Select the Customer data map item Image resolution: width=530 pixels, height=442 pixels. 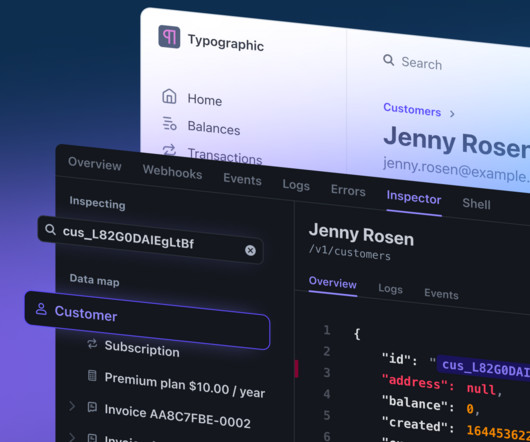click(x=147, y=320)
